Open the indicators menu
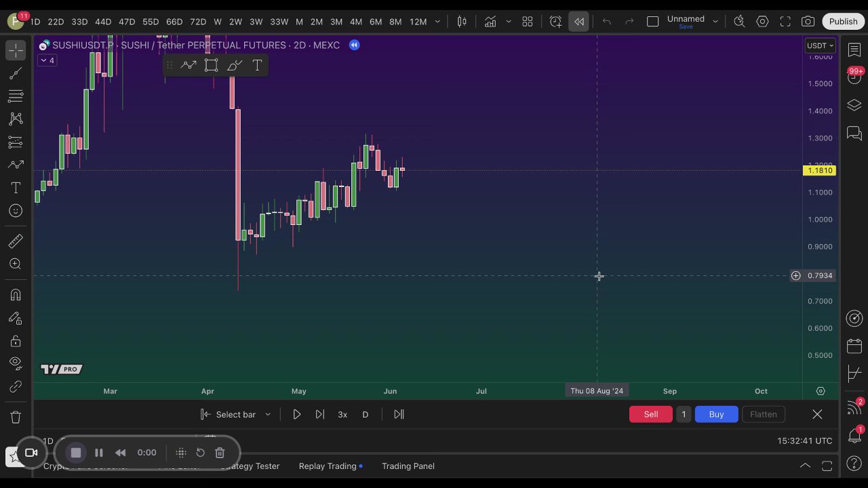Screen dimensions: 868x488 pyautogui.click(x=490, y=22)
